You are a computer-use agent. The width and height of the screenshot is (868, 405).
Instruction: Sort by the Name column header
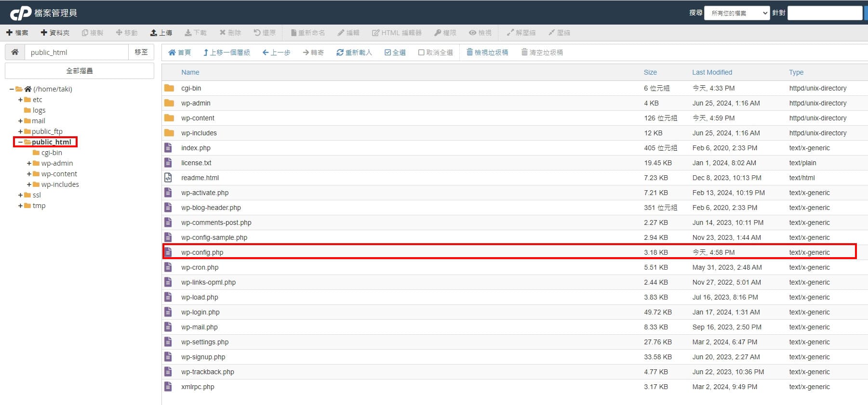[x=190, y=72]
